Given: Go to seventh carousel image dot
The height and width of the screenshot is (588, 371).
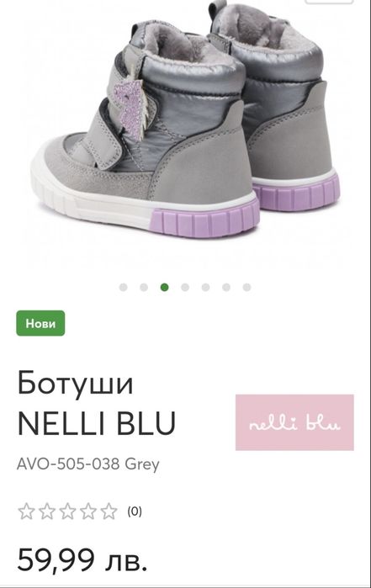Looking at the screenshot, I should click(246, 287).
